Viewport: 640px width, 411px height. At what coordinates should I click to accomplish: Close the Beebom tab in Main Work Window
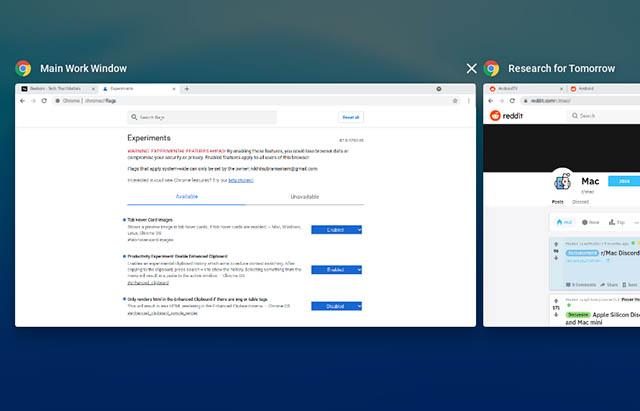[93, 89]
